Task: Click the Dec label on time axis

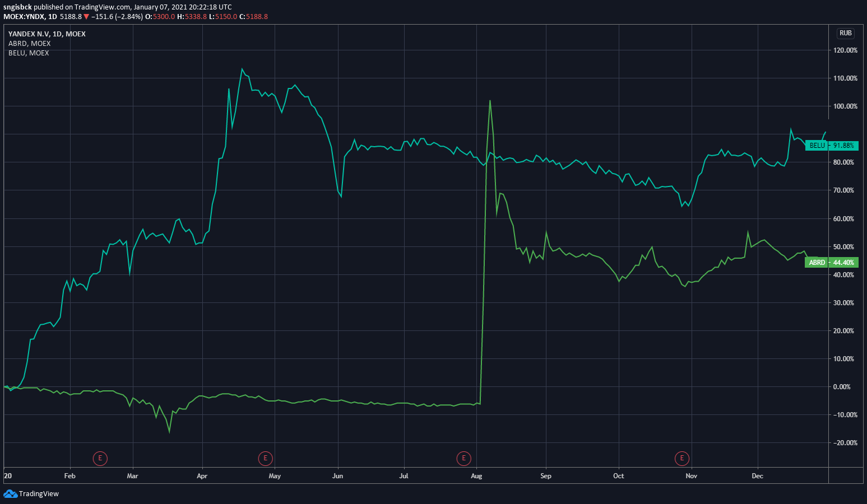Action: pyautogui.click(x=757, y=476)
